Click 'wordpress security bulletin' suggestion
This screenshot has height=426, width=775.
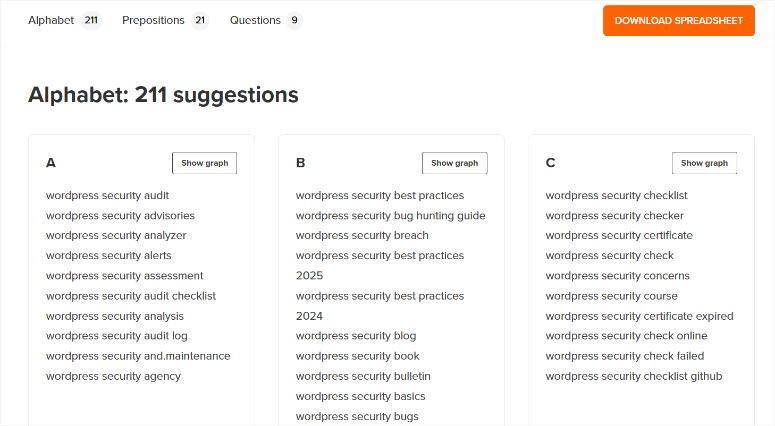(363, 376)
